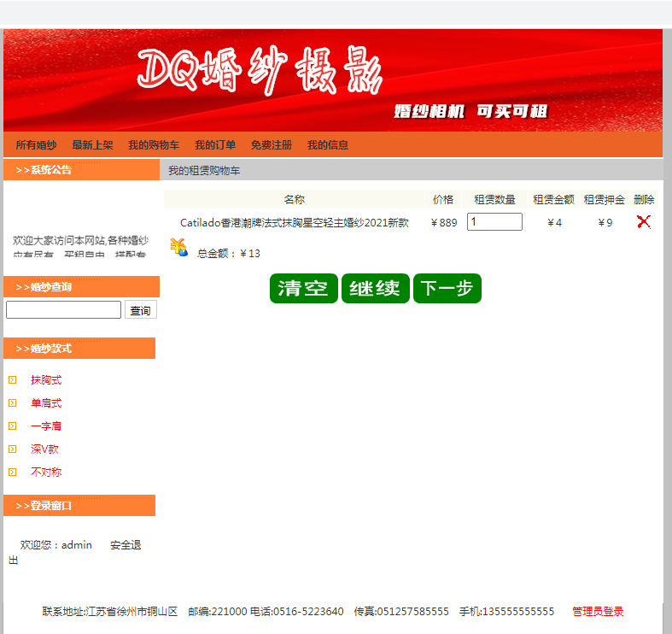
Task: Go to 最新上架 in navigation bar
Action: click(x=92, y=145)
